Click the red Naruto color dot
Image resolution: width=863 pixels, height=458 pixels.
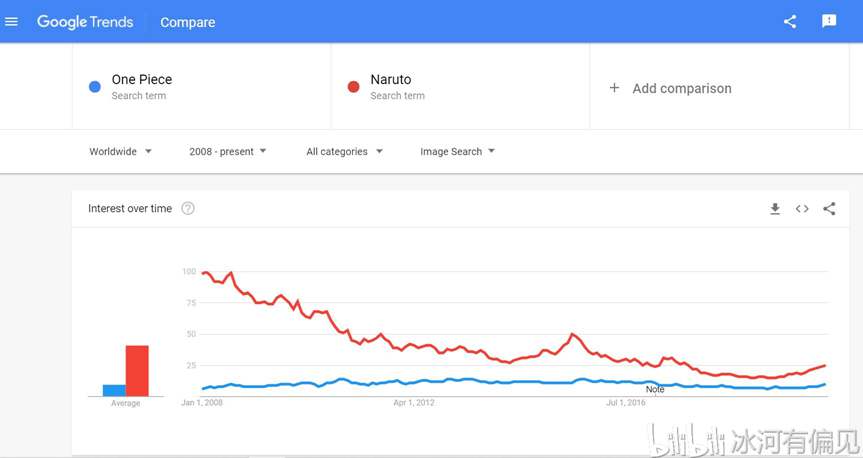click(x=353, y=87)
